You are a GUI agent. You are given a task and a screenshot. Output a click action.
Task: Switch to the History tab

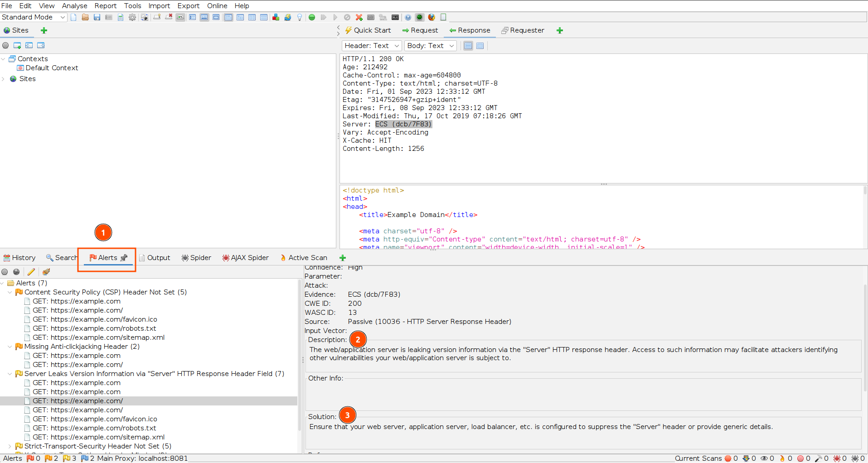pos(19,258)
